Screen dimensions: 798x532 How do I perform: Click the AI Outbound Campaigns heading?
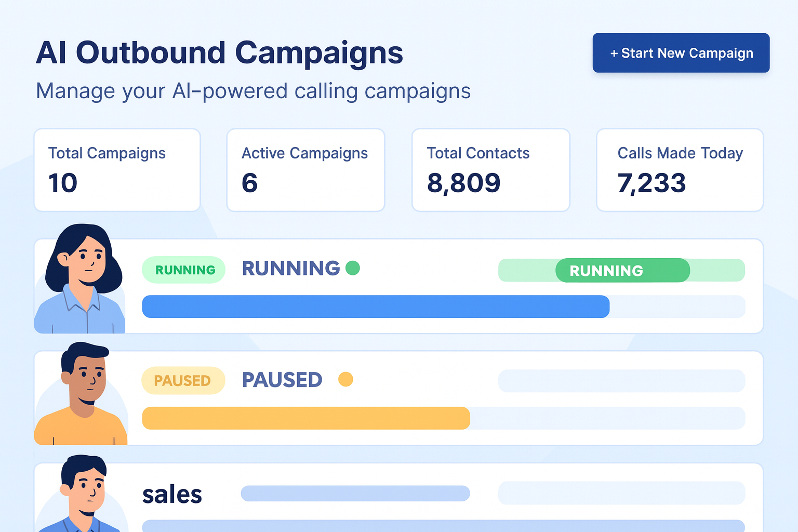pos(219,53)
